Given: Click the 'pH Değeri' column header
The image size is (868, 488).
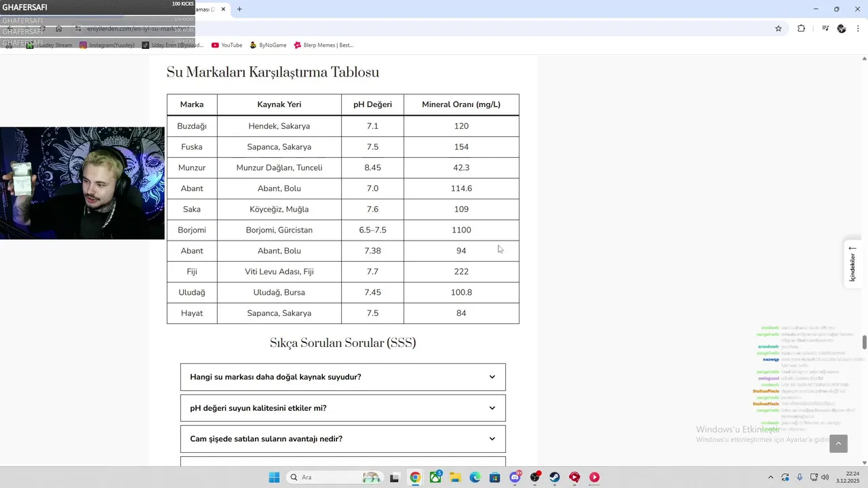Looking at the screenshot, I should (x=372, y=104).
